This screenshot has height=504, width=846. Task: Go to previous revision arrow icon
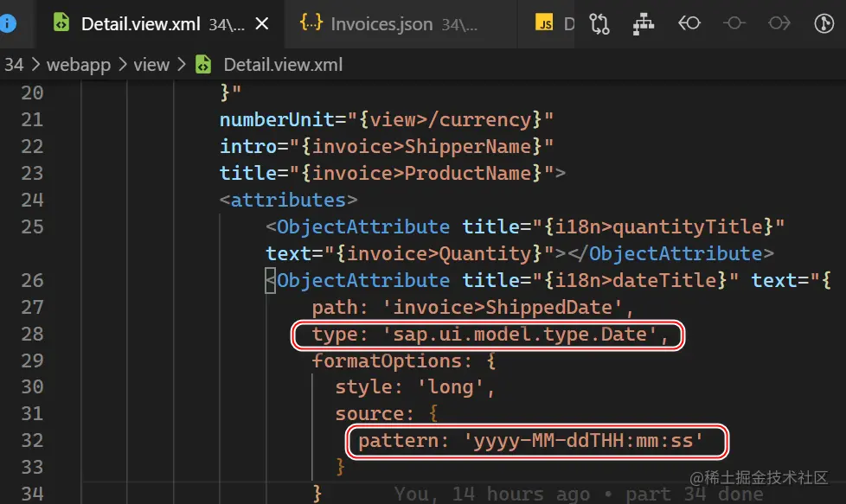pos(689,23)
